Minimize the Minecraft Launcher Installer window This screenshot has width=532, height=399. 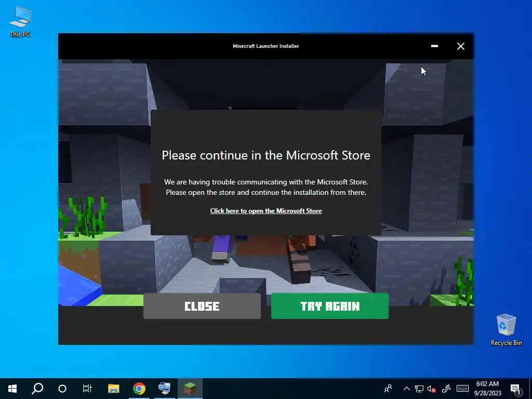coord(434,46)
